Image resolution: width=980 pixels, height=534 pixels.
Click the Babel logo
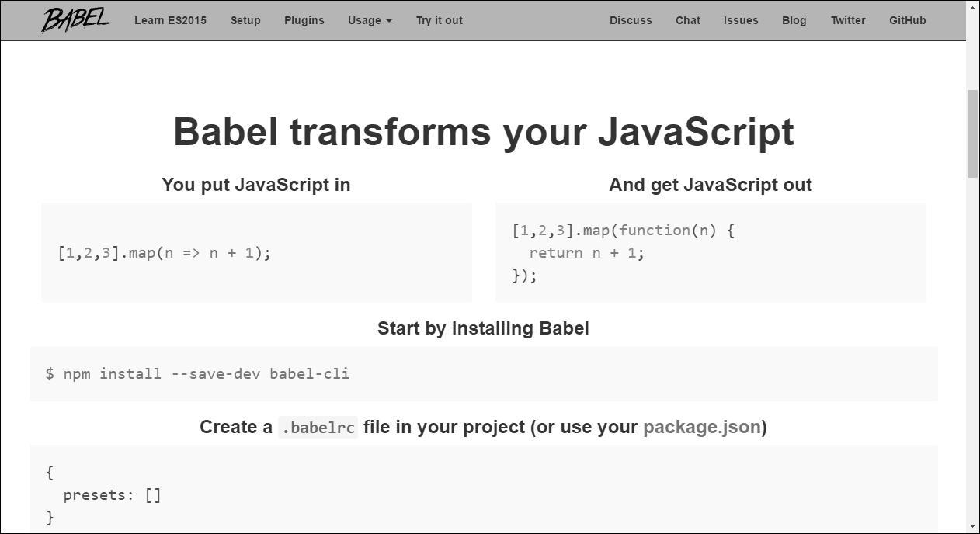click(75, 20)
